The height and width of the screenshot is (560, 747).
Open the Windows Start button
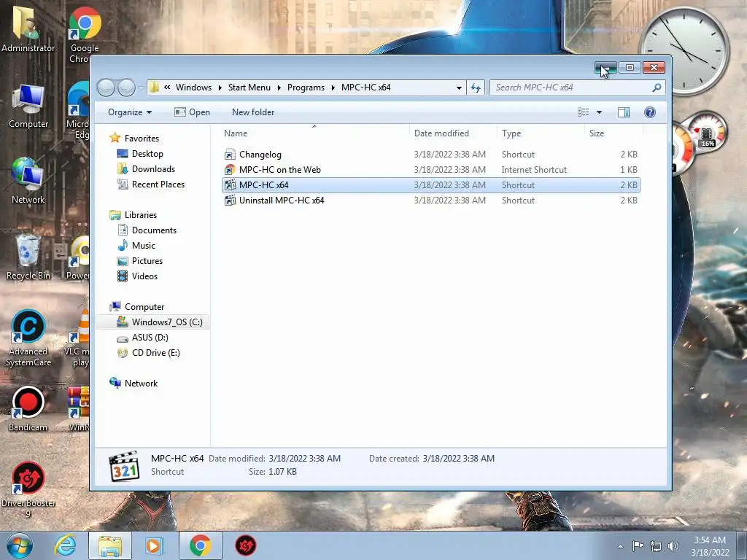pyautogui.click(x=20, y=545)
